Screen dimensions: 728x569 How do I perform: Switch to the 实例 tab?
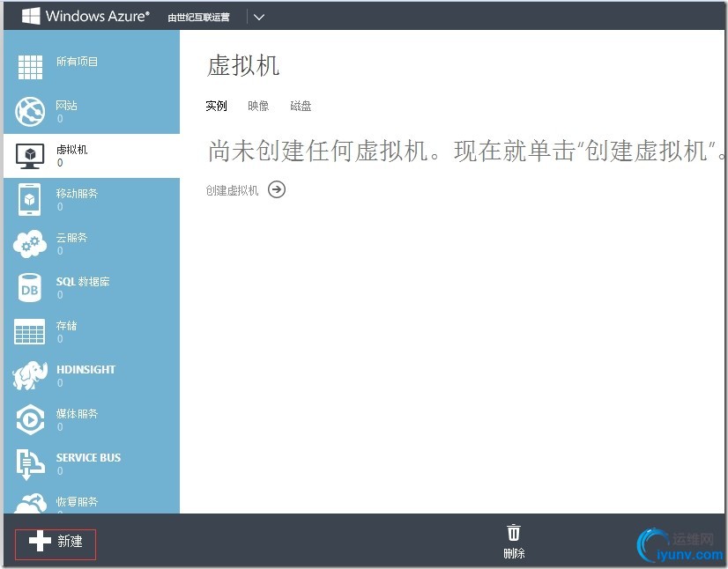[216, 106]
